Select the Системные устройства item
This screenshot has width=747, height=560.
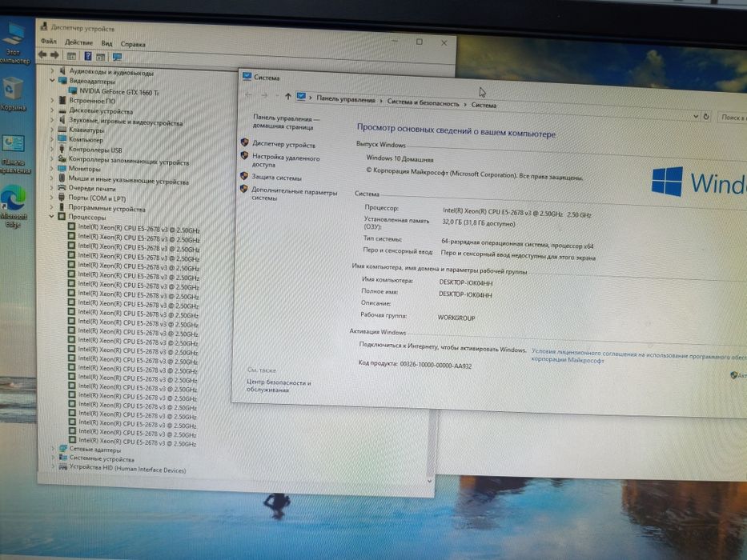coord(102,459)
